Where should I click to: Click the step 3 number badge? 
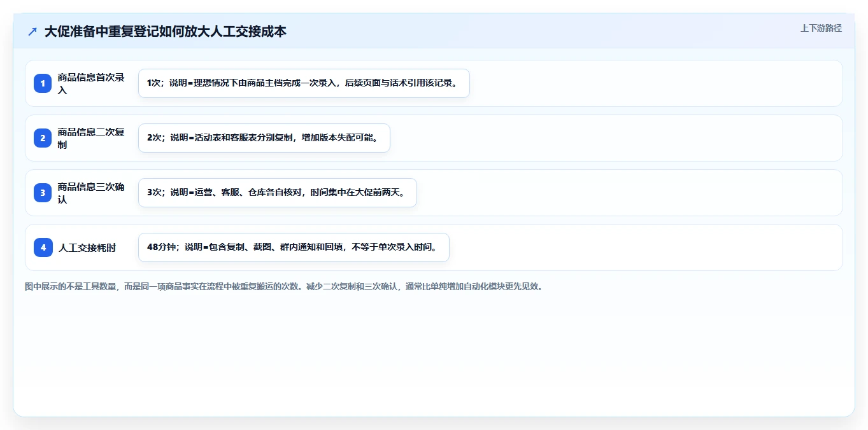point(43,193)
